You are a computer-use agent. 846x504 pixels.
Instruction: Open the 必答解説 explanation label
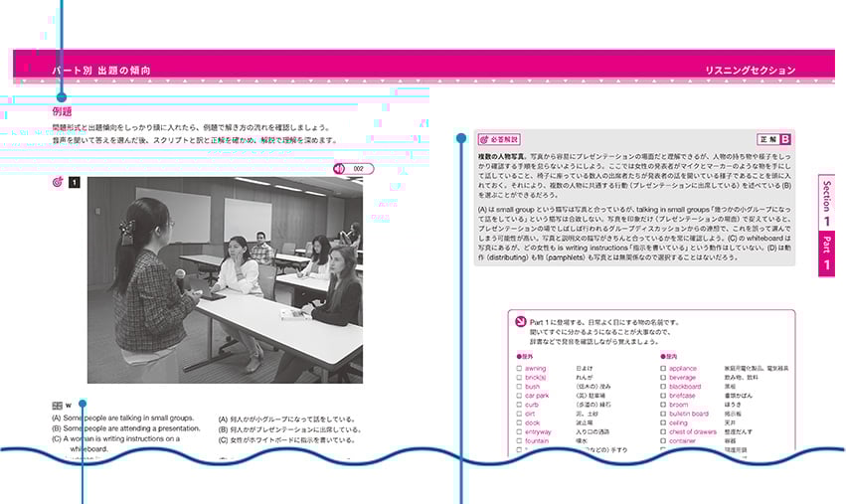click(x=499, y=139)
